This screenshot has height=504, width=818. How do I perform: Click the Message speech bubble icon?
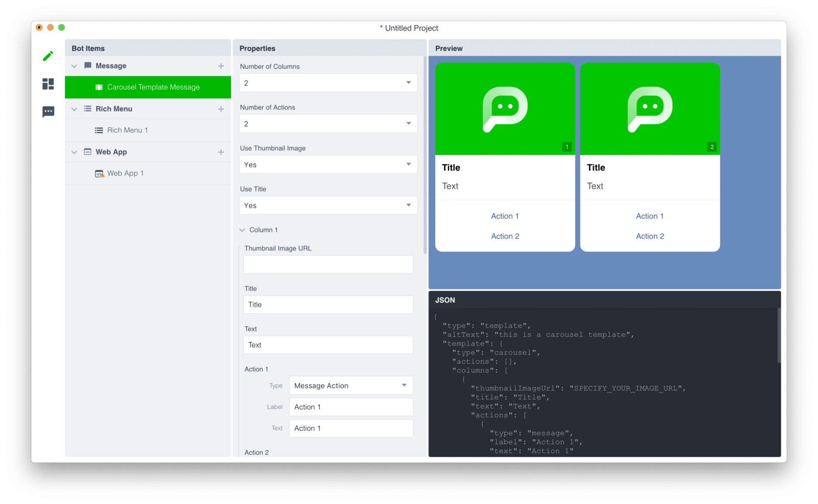coord(88,65)
